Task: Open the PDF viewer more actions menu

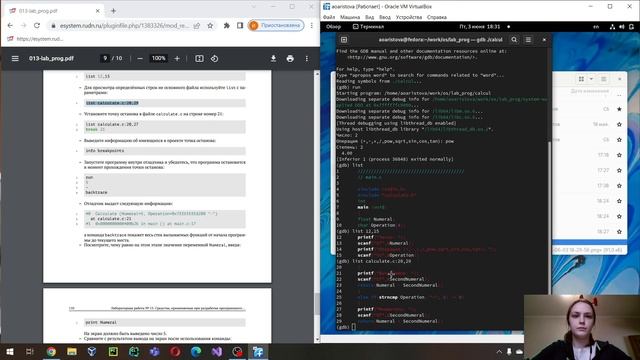Action: [307, 58]
